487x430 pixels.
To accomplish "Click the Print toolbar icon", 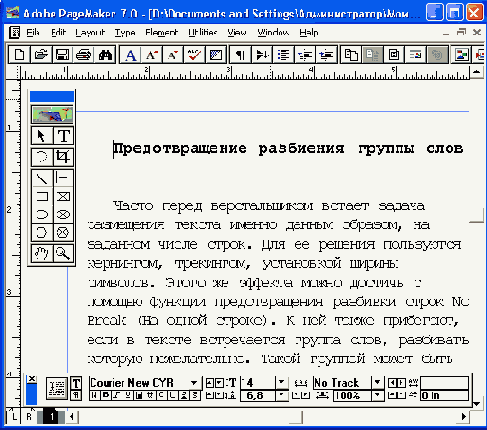I will [84, 55].
